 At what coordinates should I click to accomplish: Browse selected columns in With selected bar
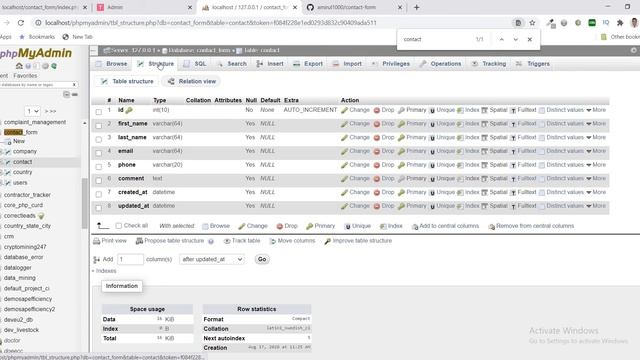216,226
